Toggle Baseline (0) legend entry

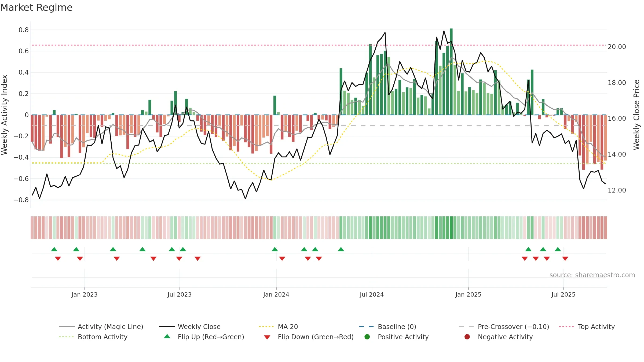[x=387, y=327]
